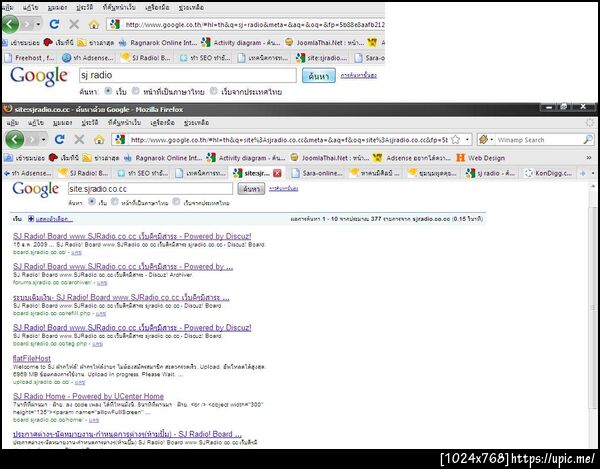
Task: Open เครื่องมือ menu in the front window
Action: point(162,122)
